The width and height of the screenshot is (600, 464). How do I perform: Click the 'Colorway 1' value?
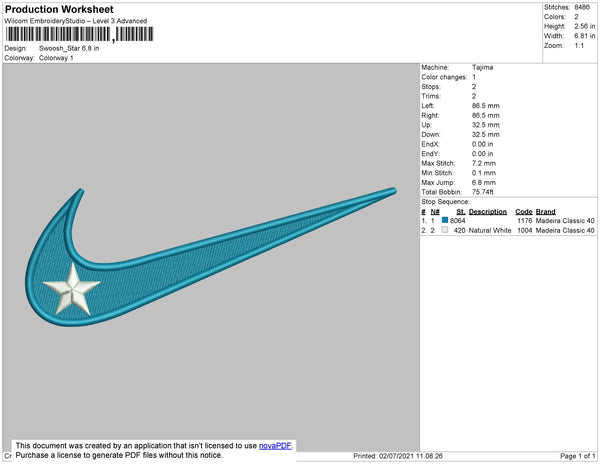point(56,58)
